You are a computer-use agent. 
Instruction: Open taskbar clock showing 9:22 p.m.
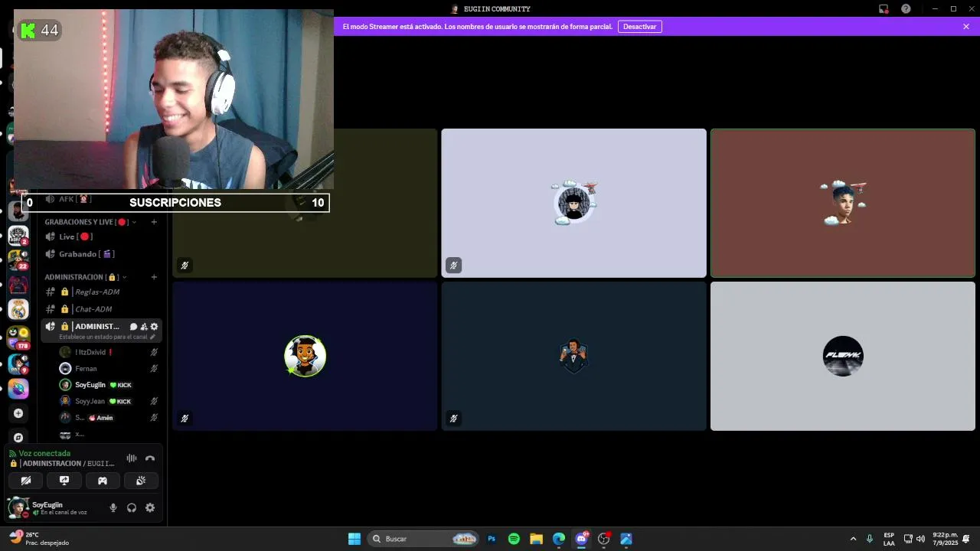(946, 539)
